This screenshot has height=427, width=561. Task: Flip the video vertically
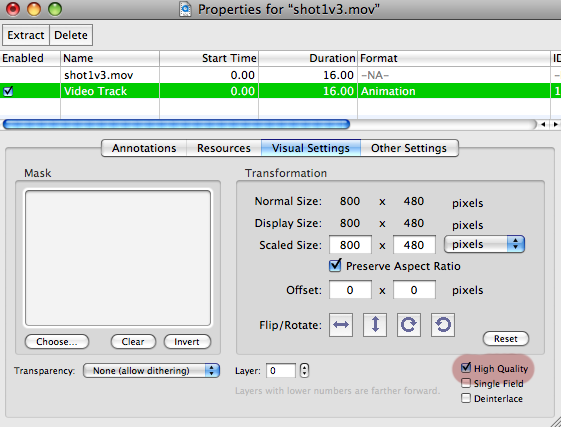click(375, 325)
